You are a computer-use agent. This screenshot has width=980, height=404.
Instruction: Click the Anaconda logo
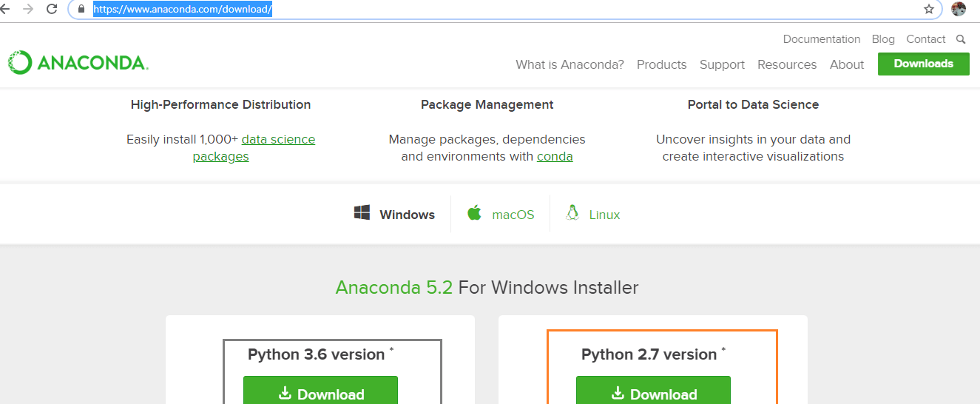coord(78,63)
